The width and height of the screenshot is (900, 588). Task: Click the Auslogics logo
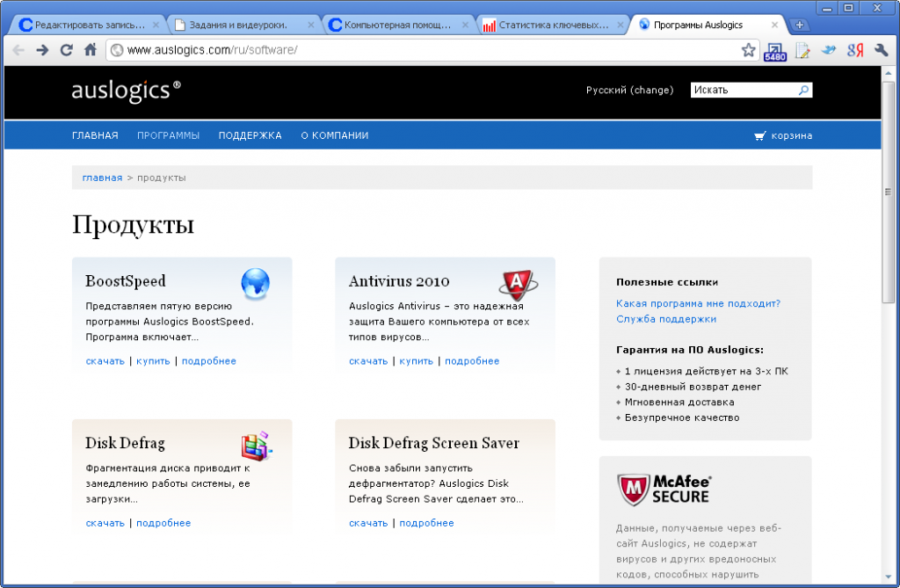[x=126, y=91]
